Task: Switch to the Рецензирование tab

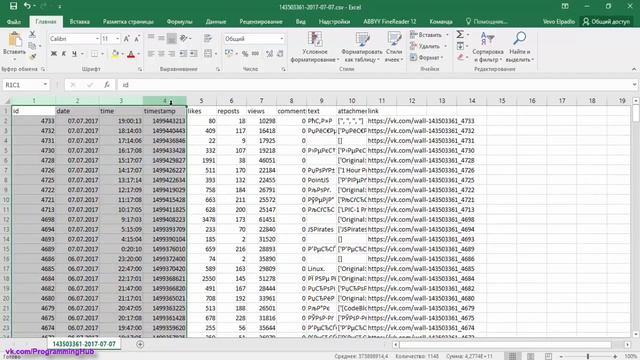Action: (x=261, y=22)
